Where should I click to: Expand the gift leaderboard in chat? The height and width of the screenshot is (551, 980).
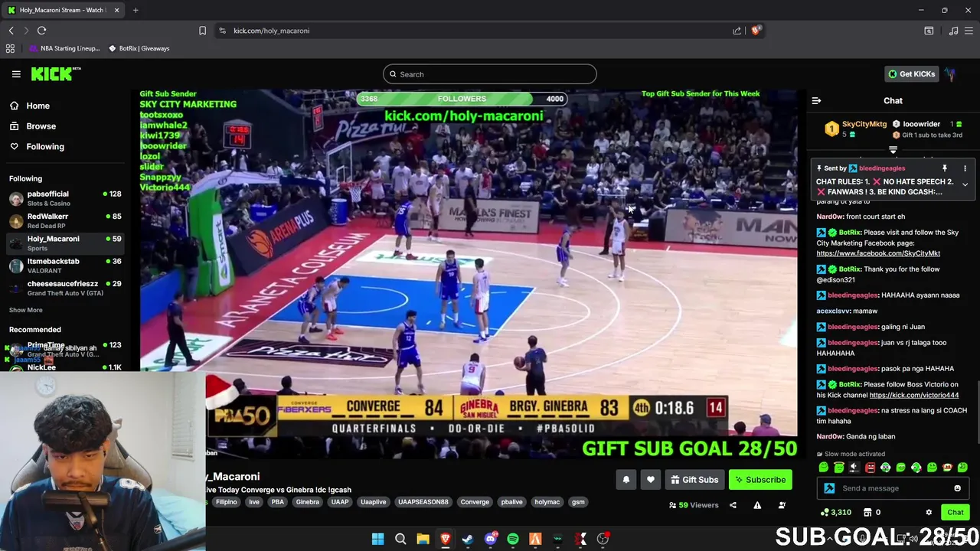click(893, 150)
